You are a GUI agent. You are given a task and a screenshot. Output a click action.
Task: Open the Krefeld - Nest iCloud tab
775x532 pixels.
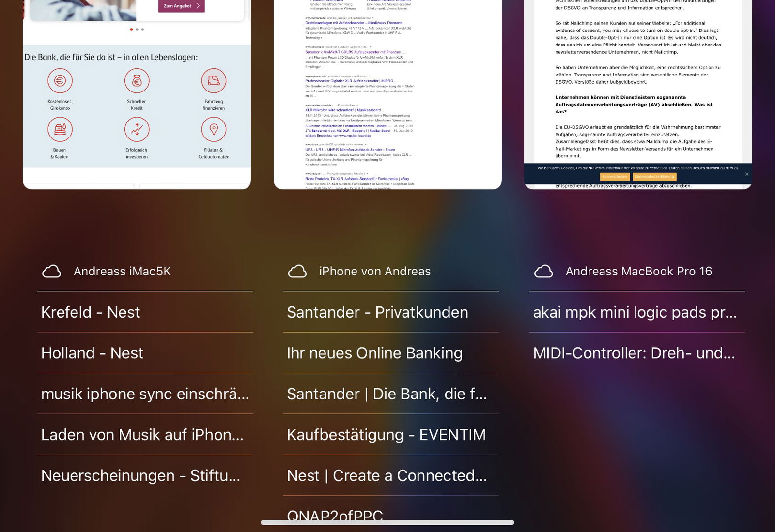pyautogui.click(x=91, y=312)
